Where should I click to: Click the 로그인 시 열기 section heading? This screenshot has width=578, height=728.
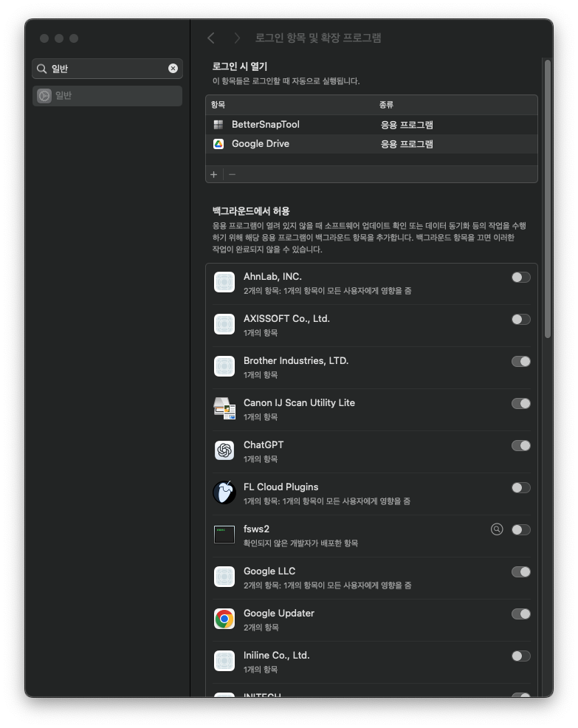pos(240,66)
